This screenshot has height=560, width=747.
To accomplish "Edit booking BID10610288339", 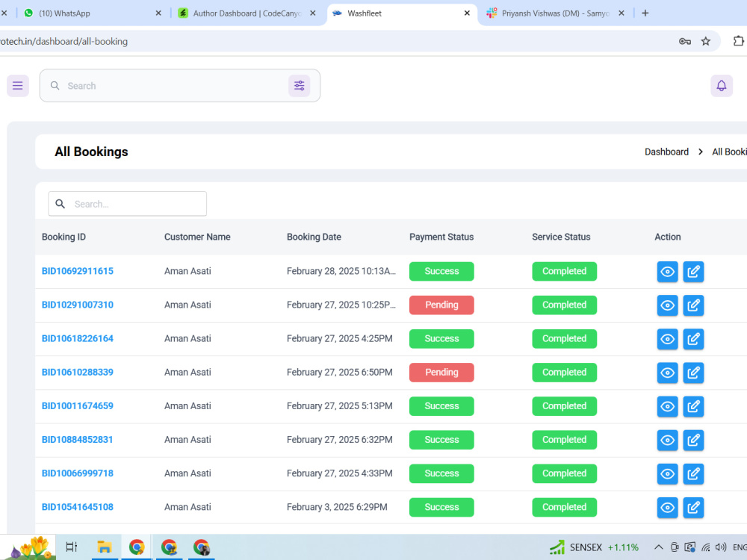I will click(x=693, y=373).
